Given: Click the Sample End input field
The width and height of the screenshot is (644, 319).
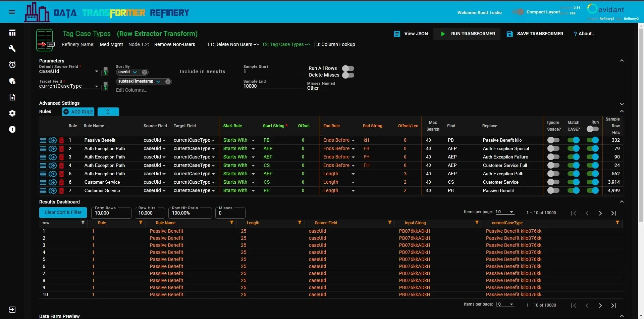Looking at the screenshot, I should click(x=273, y=86).
